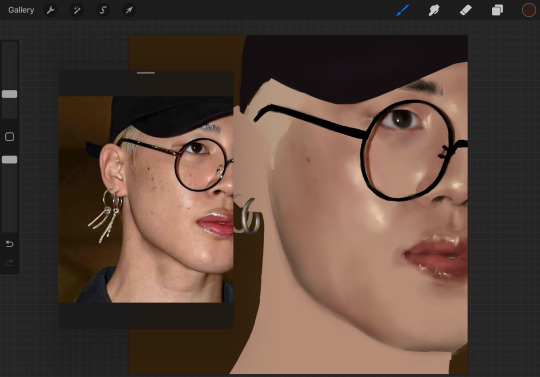Tap the square modify button in sidebar
The image size is (540, 377).
[x=10, y=137]
